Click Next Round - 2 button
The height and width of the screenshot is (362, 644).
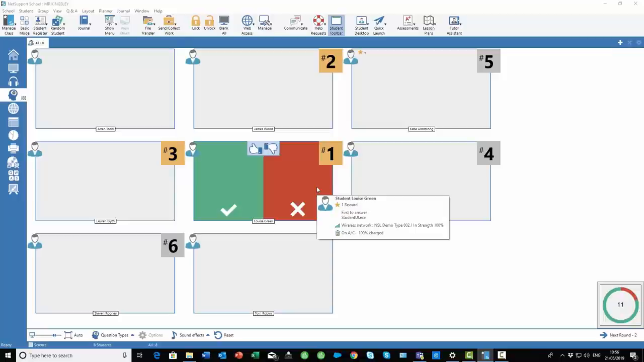[x=618, y=335]
